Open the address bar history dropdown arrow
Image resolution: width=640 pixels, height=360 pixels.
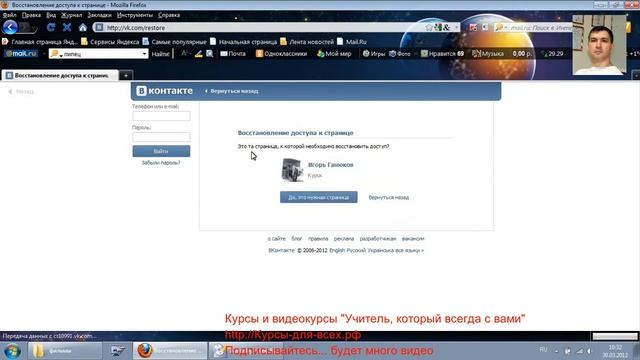coord(456,27)
